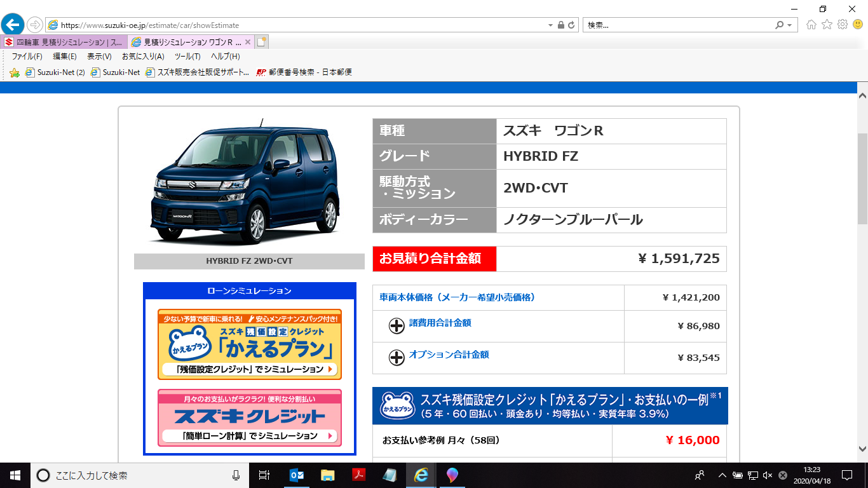The image size is (868, 488).
Task: Close the ワゴンR estimate tab
Action: point(248,42)
